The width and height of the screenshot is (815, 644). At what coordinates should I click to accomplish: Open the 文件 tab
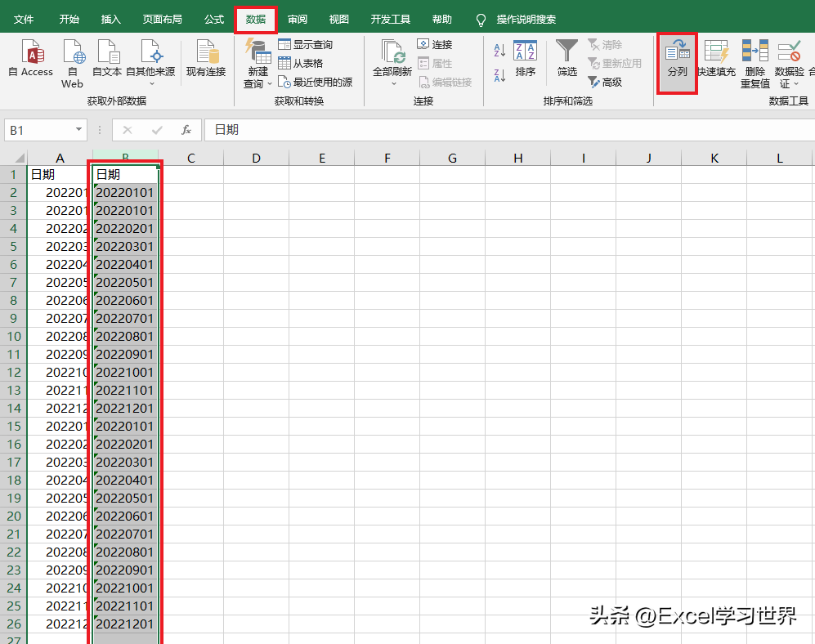click(24, 20)
